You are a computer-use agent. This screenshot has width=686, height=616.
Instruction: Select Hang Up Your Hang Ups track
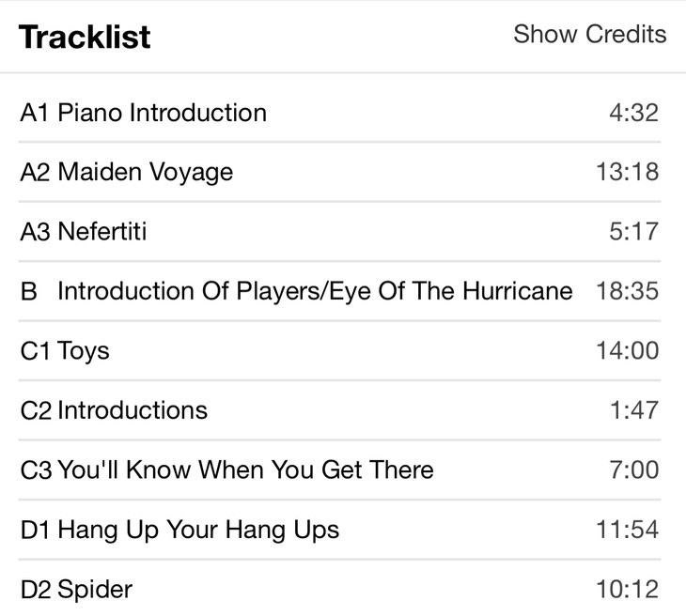click(x=198, y=530)
